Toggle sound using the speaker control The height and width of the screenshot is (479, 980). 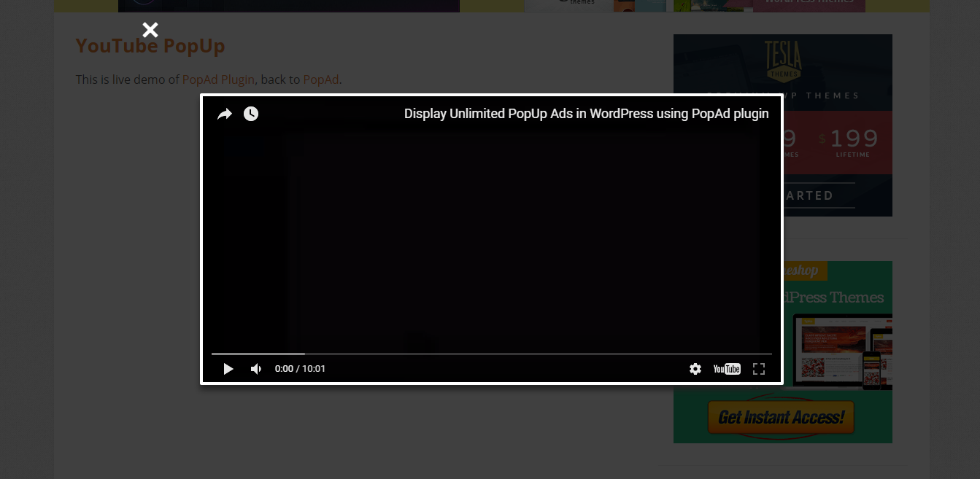pos(256,369)
